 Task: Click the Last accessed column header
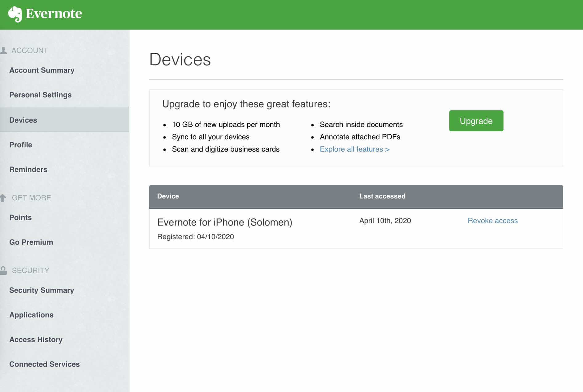tap(382, 196)
